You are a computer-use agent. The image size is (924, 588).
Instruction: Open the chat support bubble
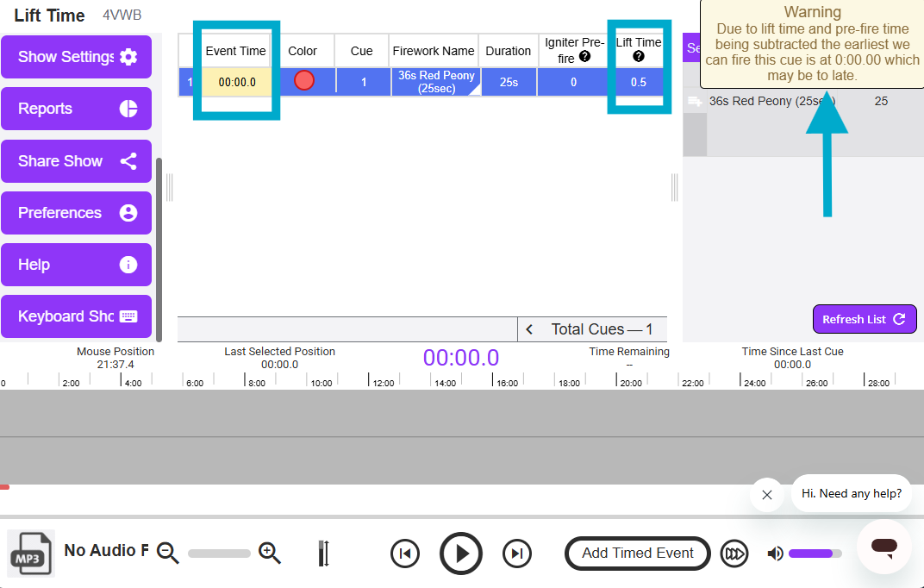883,547
